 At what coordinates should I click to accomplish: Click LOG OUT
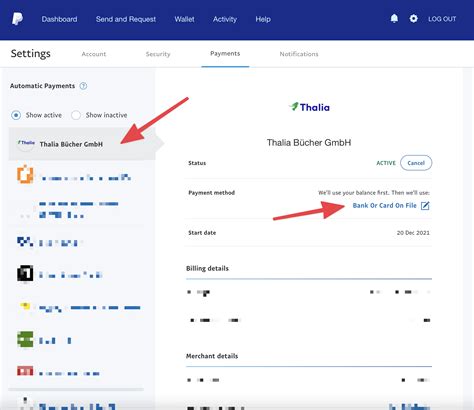(442, 19)
